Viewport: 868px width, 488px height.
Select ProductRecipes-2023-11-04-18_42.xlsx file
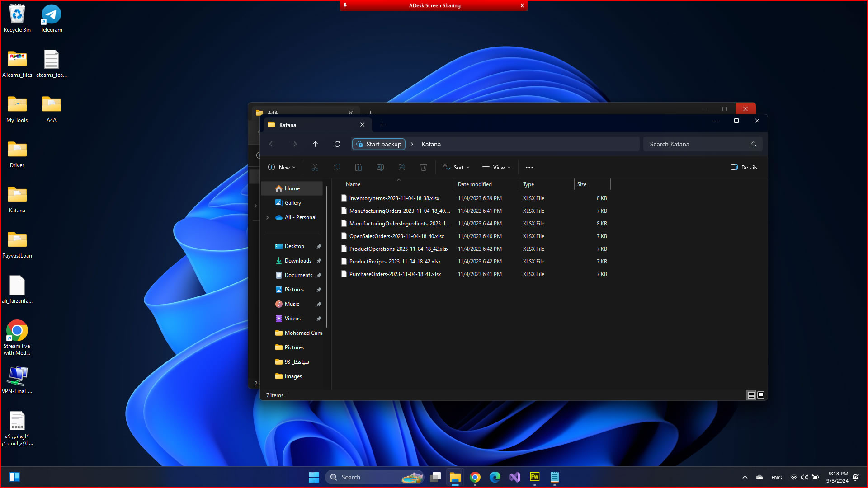click(x=395, y=262)
